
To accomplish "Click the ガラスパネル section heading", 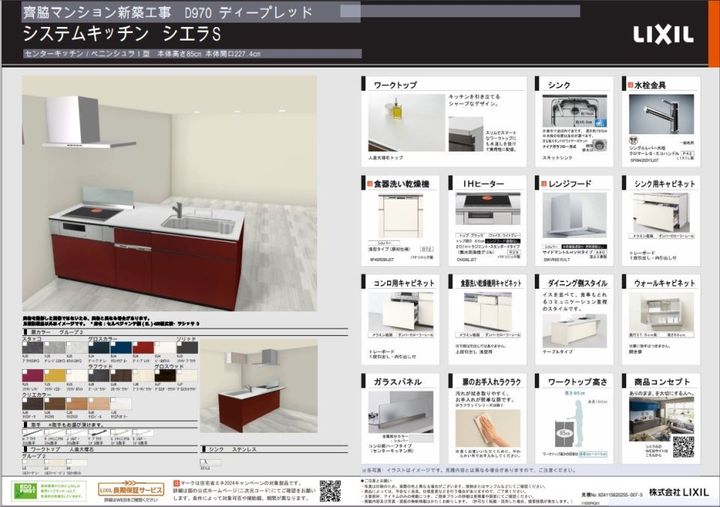I will coord(396,381).
